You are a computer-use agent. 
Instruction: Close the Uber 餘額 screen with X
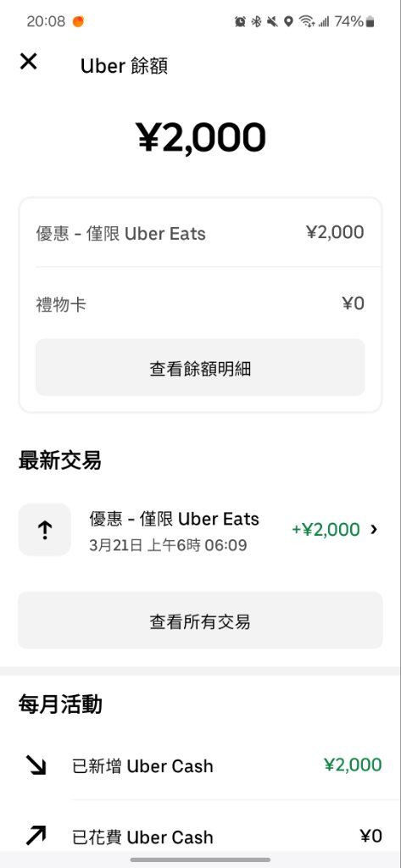(28, 61)
